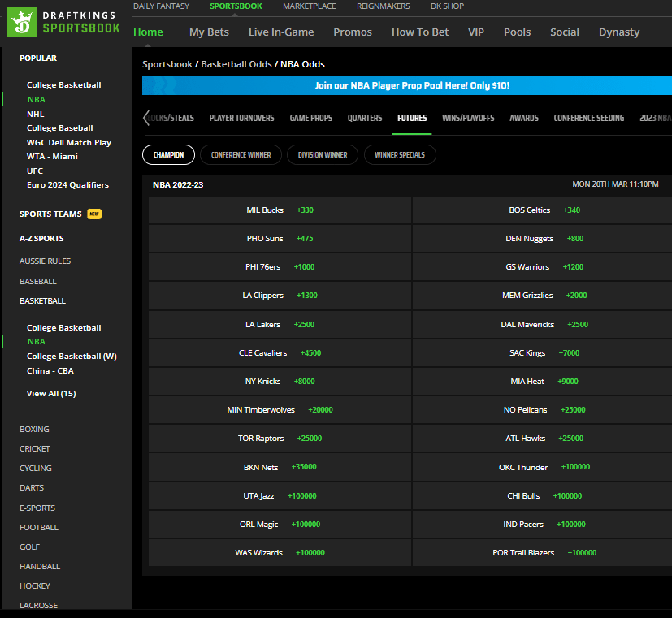Select the Futures tab
Viewport: 672px width, 618px height.
(412, 118)
